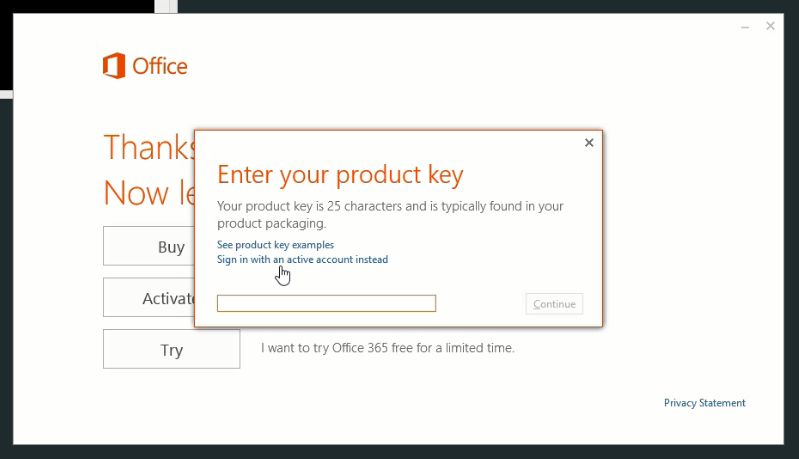Close the Enter your product key dialog
The height and width of the screenshot is (459, 799).
click(589, 143)
